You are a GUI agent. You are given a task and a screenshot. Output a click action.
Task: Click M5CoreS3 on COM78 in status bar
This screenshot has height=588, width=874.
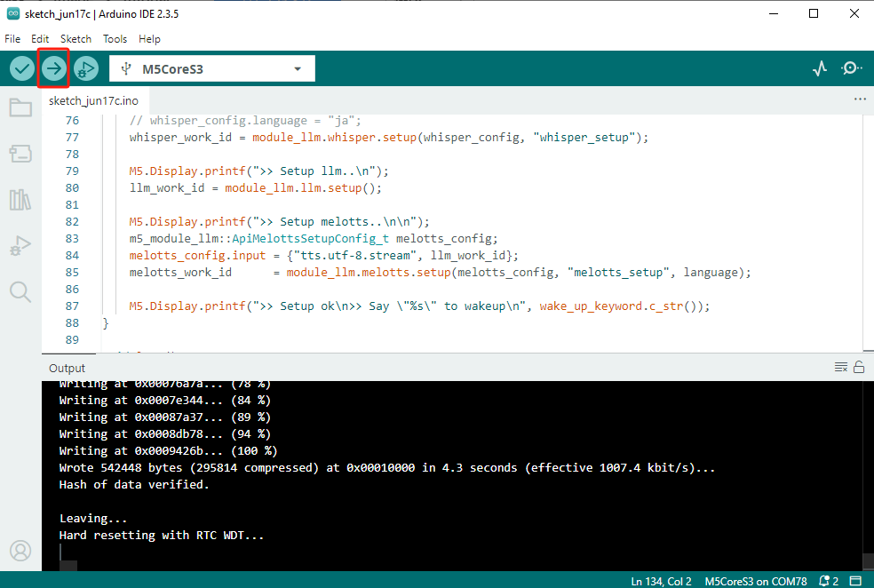[x=755, y=581]
